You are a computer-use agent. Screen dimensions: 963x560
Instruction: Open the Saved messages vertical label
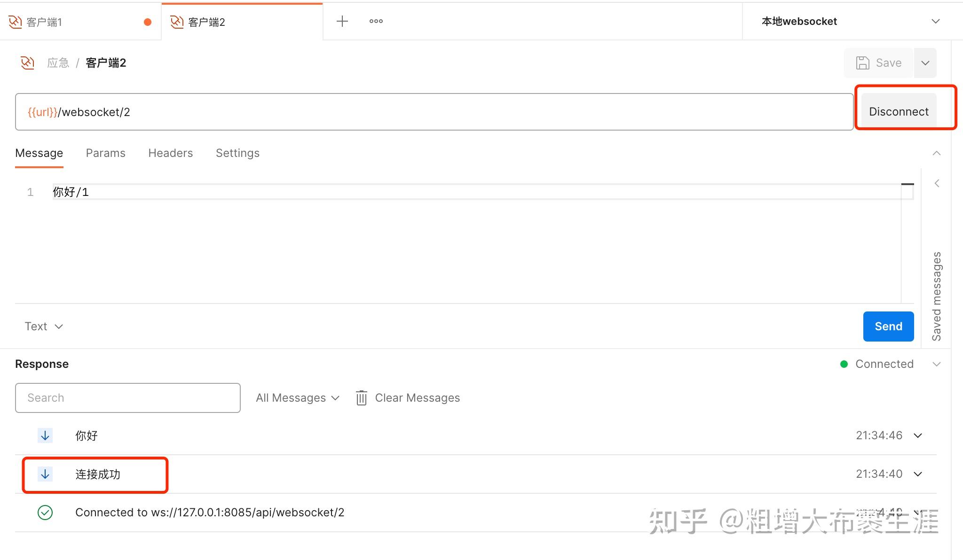(x=936, y=296)
